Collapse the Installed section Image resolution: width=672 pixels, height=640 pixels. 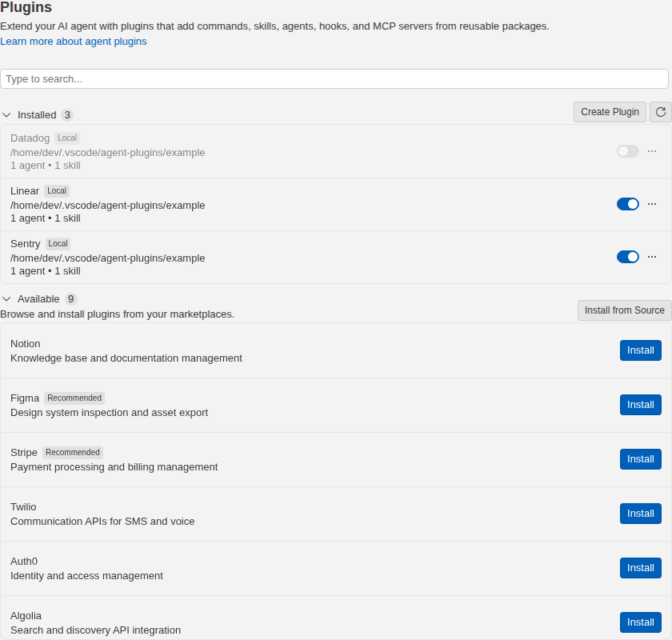[6, 115]
